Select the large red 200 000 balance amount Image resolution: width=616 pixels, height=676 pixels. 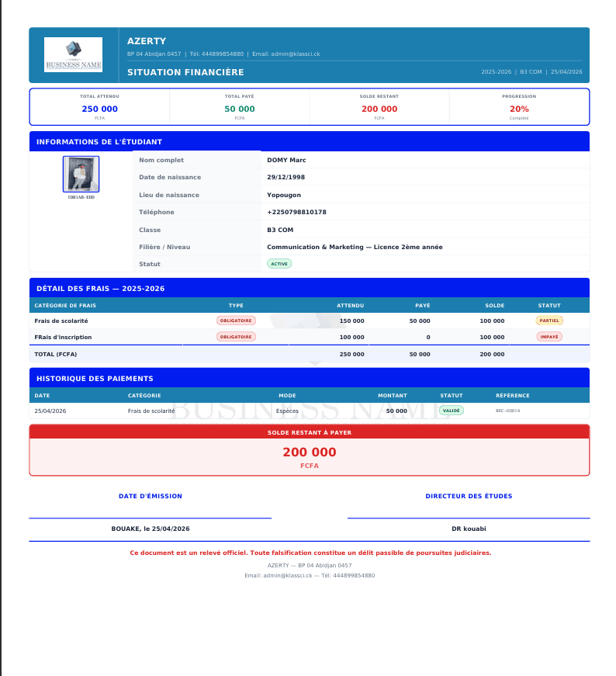(x=310, y=452)
